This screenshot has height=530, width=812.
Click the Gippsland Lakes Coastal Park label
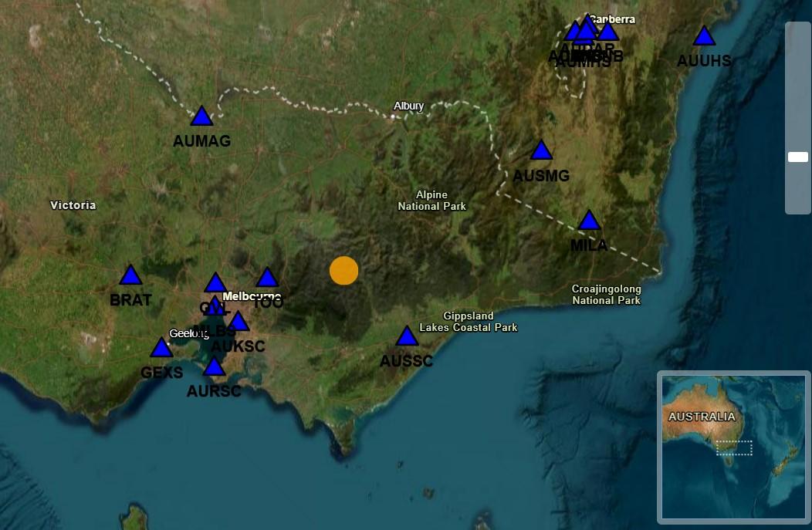[x=468, y=322]
